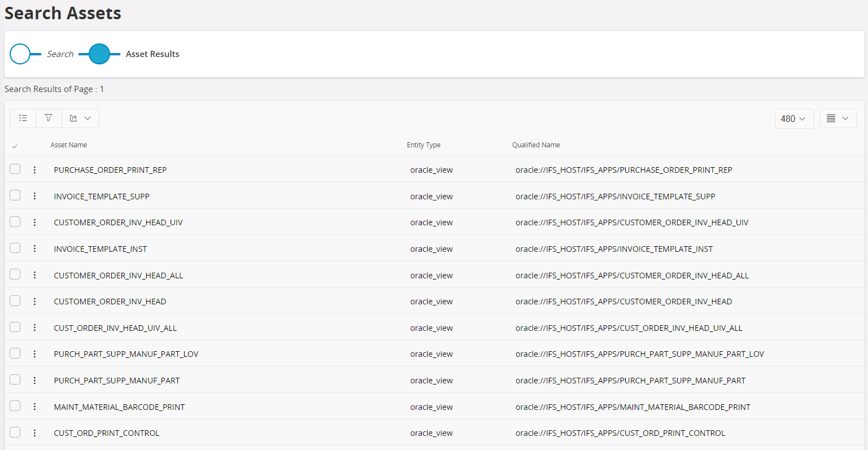
Task: Click oracle_view in INVOICE_TEMPLATE_SUPP row
Action: coord(431,196)
